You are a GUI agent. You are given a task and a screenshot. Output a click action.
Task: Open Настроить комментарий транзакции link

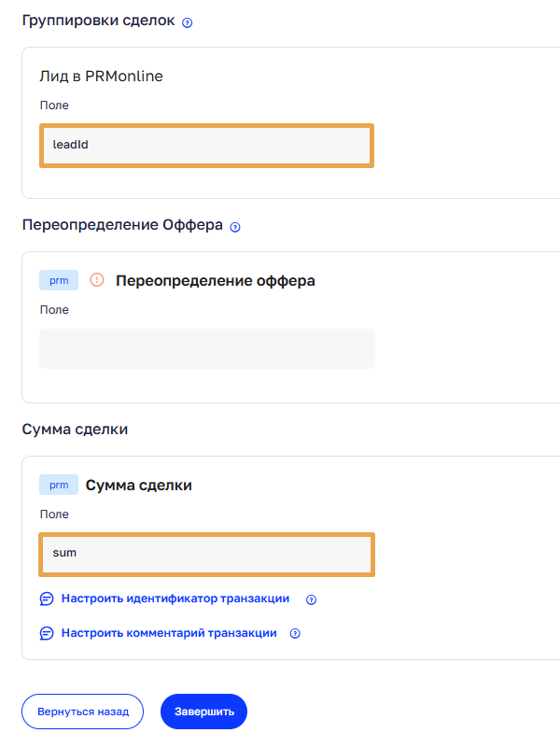(169, 632)
